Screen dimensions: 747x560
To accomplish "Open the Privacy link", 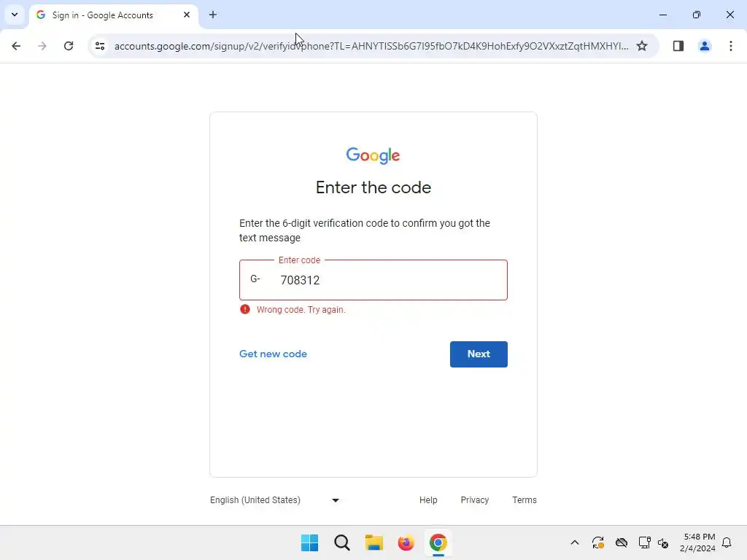I will click(x=474, y=500).
